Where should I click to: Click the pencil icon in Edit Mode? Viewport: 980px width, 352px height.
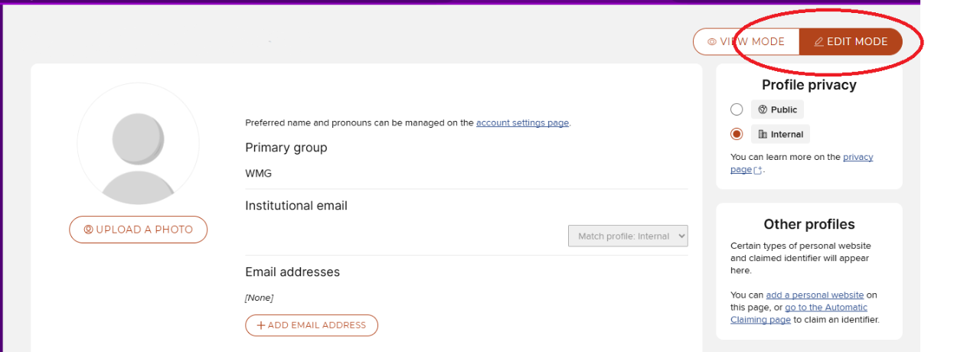818,42
